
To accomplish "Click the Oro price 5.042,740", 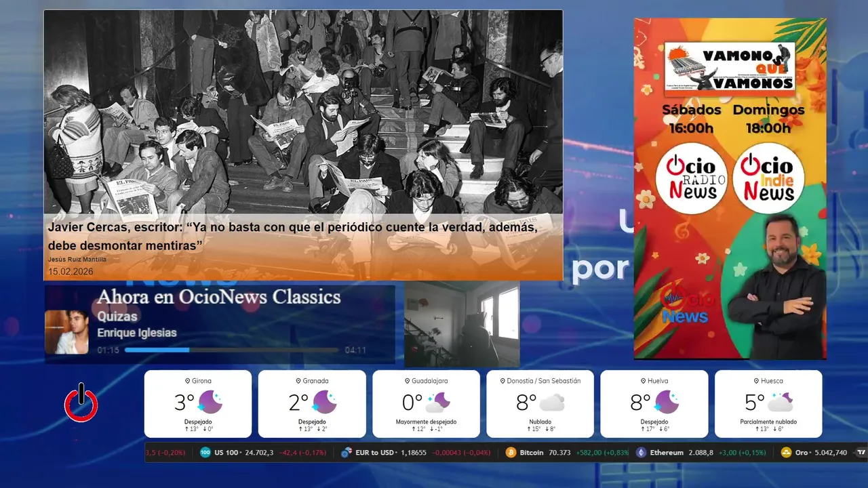I will (831, 452).
